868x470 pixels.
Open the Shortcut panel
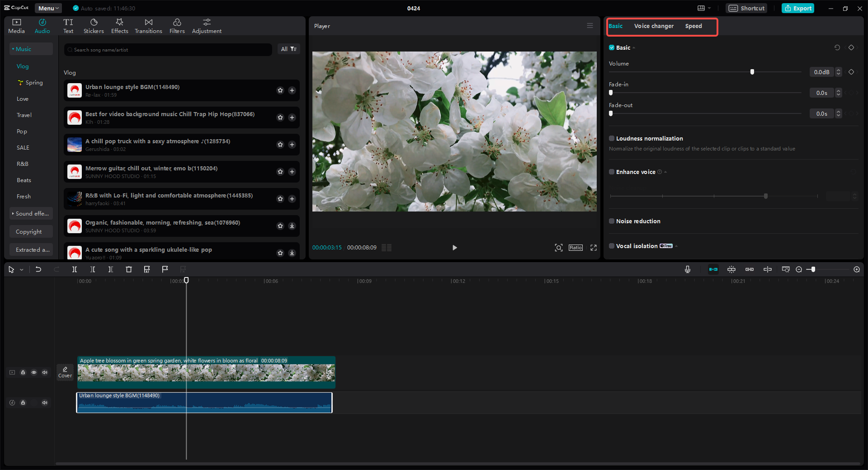(x=746, y=8)
